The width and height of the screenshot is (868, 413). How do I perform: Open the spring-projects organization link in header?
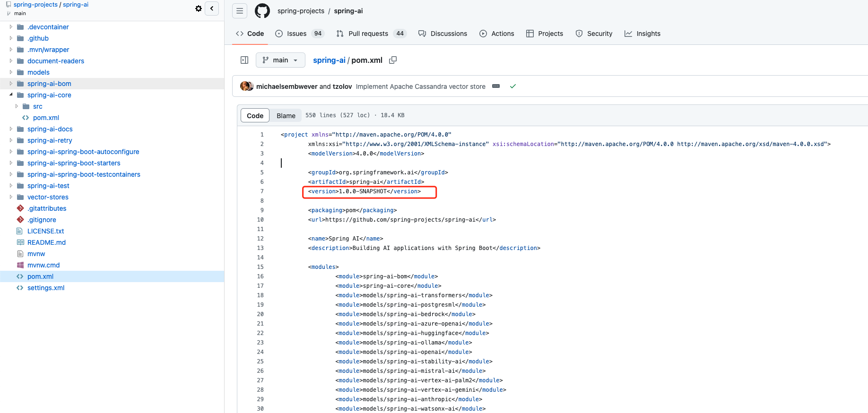point(301,11)
